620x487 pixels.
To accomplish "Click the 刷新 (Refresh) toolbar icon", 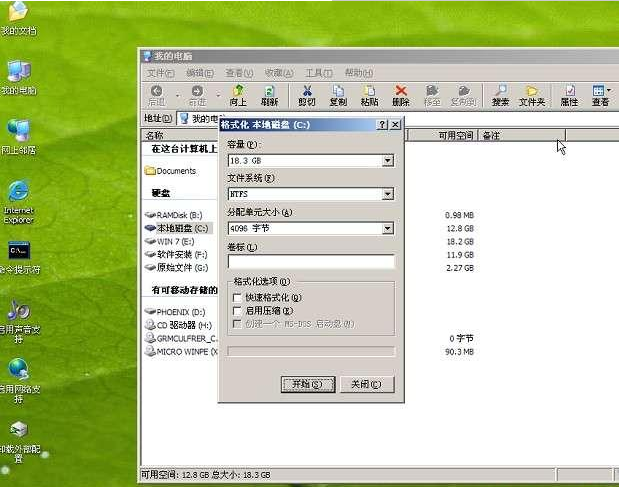I will [269, 94].
